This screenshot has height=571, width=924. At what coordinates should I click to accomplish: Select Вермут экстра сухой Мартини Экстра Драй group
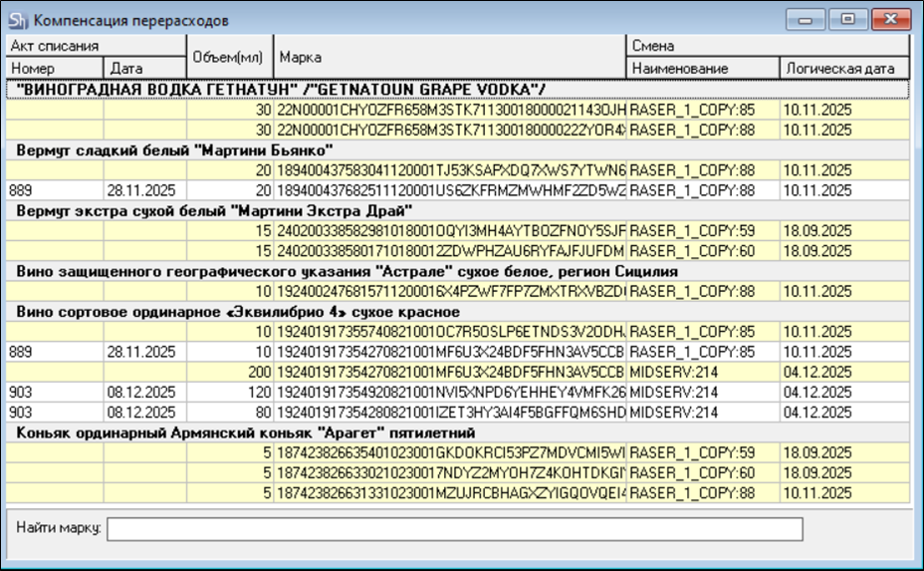click(213, 209)
